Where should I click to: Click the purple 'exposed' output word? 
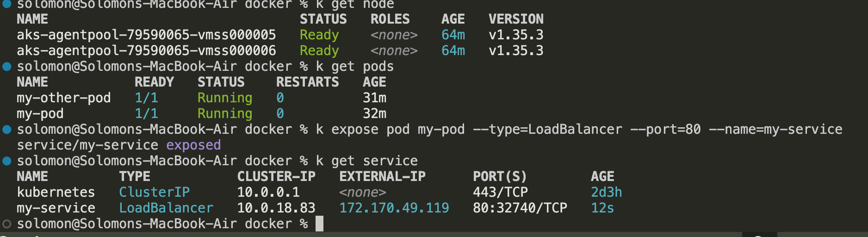tap(193, 145)
